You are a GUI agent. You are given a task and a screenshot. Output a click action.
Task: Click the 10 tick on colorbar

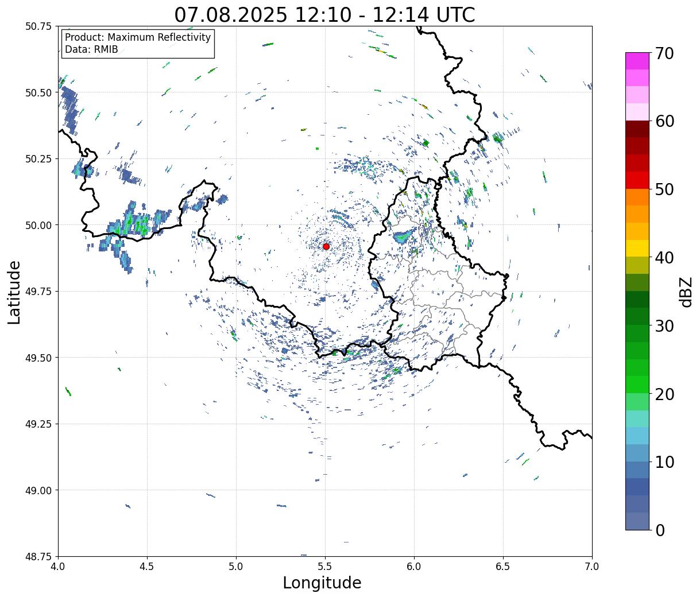pyautogui.click(x=665, y=462)
